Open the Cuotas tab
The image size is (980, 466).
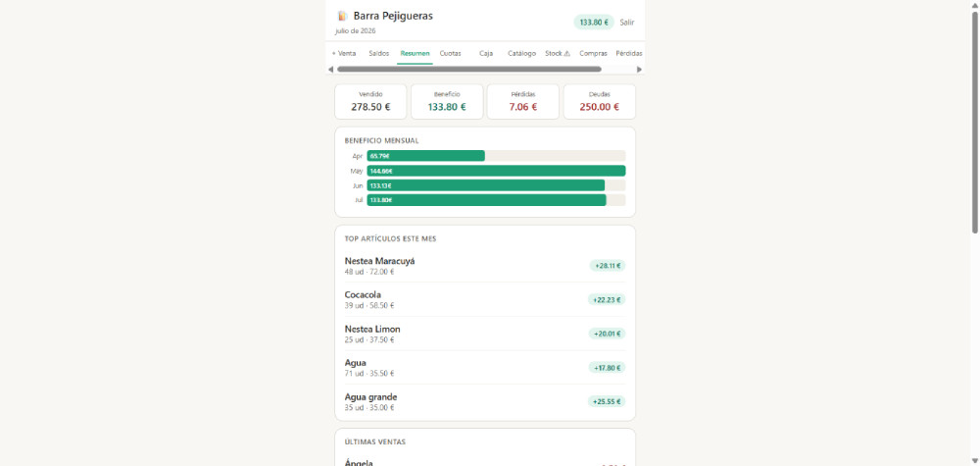pos(450,54)
